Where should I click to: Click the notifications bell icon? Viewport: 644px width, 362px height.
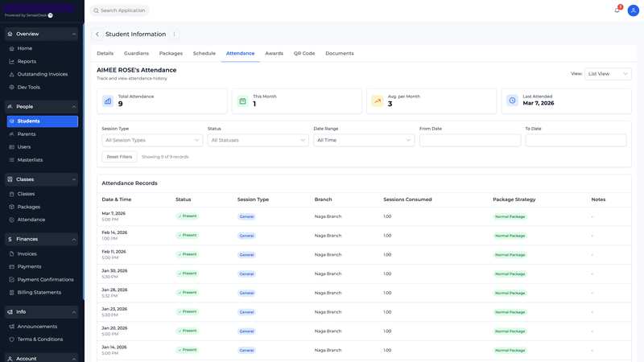617,10
